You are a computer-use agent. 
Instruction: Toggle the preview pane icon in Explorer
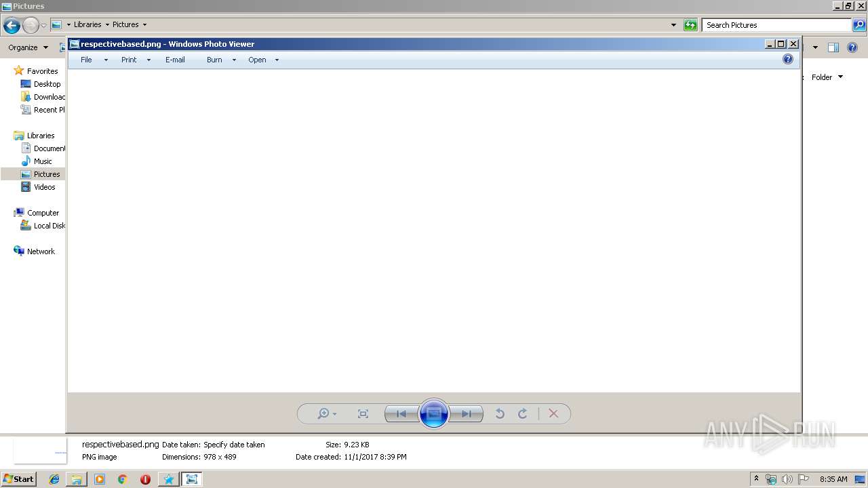tap(833, 47)
